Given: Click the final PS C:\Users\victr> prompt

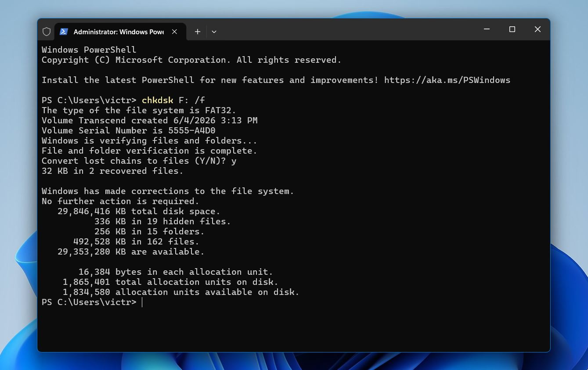Looking at the screenshot, I should pyautogui.click(x=89, y=302).
